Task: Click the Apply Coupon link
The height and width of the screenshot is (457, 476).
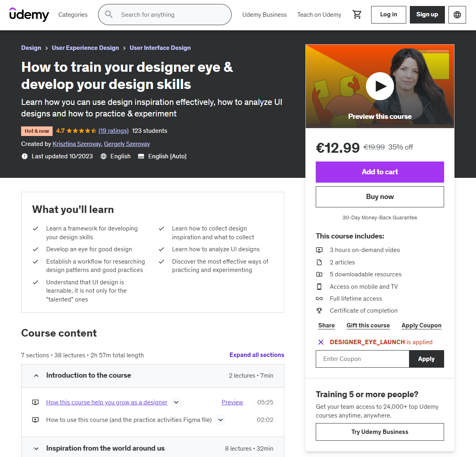Action: click(421, 325)
